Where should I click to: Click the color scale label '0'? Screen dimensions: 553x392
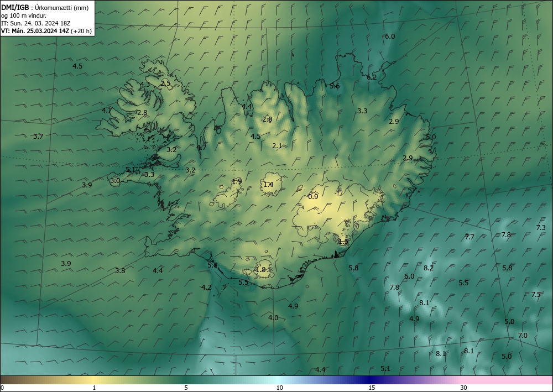pos(2,388)
